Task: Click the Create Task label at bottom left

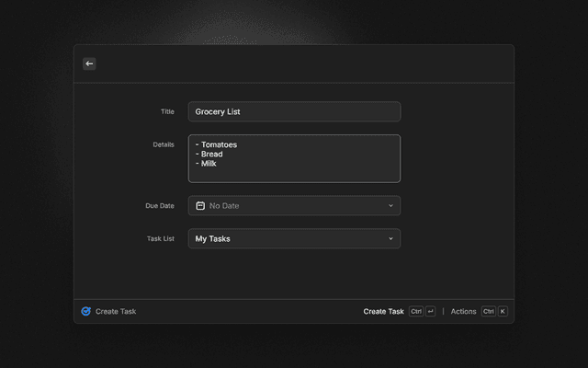Action: tap(116, 311)
